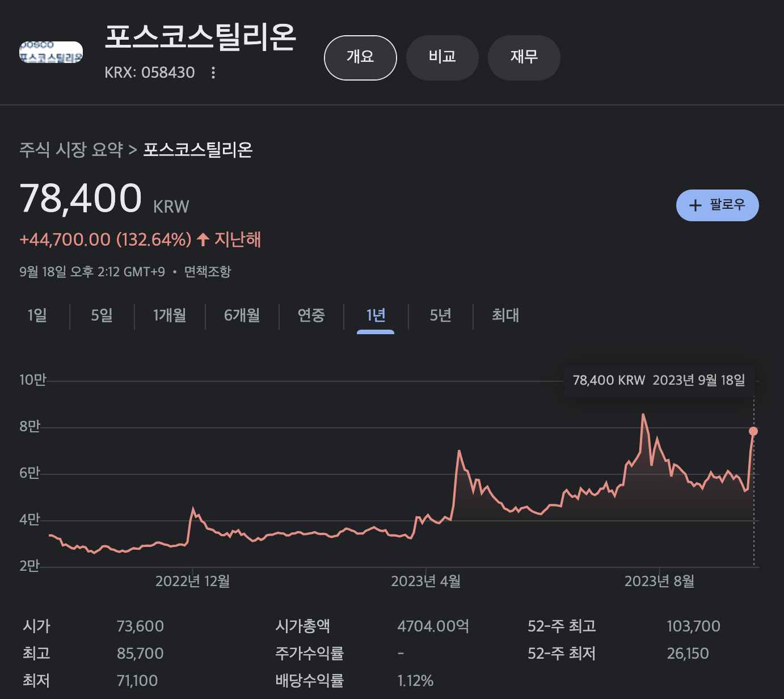Click the KRX: 058430 ticker text

click(x=150, y=73)
